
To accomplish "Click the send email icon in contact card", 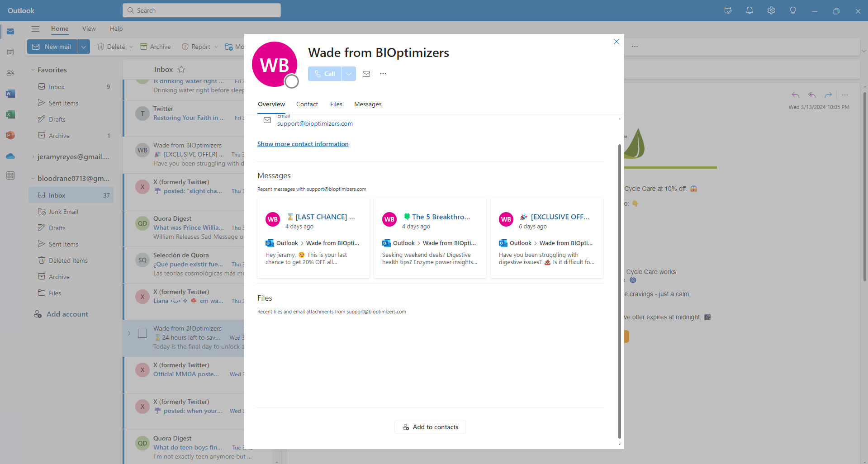I will [366, 74].
